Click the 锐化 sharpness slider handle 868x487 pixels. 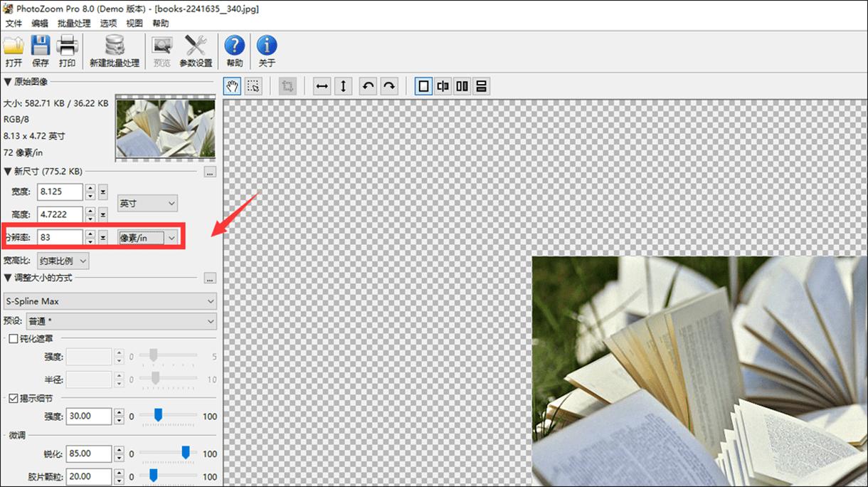[186, 452]
